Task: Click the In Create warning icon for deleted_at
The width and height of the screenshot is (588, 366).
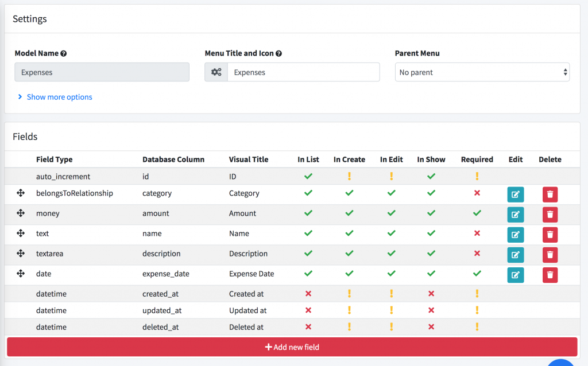Action: tap(350, 326)
